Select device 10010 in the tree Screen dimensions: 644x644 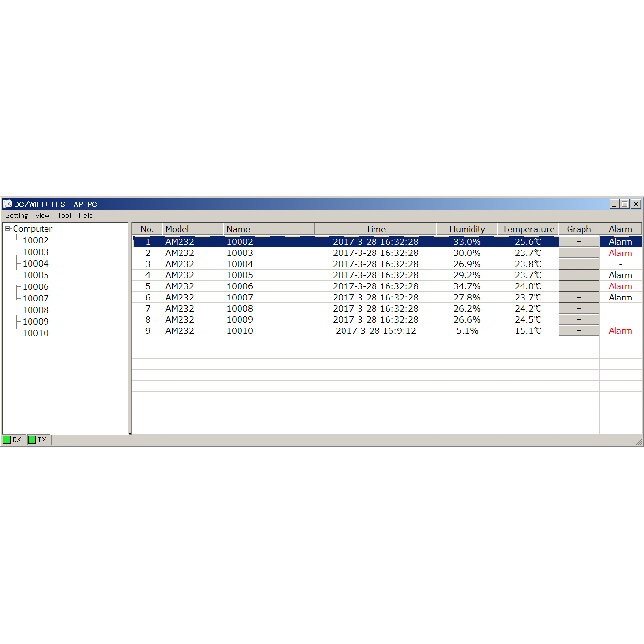point(36,333)
